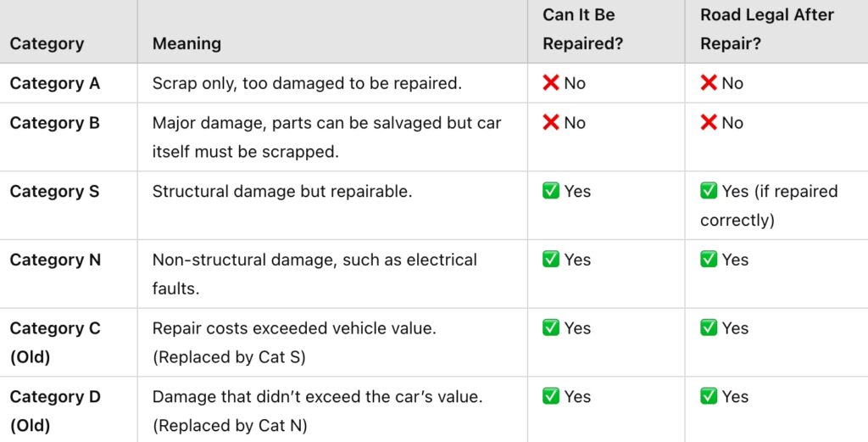
Task: Click the Can It Be Repaired header
Action: 583,30
